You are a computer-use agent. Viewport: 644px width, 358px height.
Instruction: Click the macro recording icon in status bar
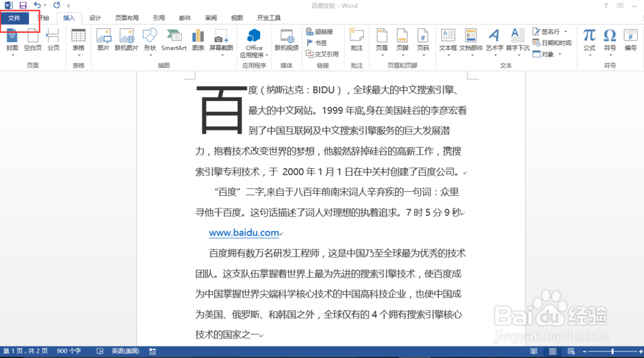click(153, 352)
